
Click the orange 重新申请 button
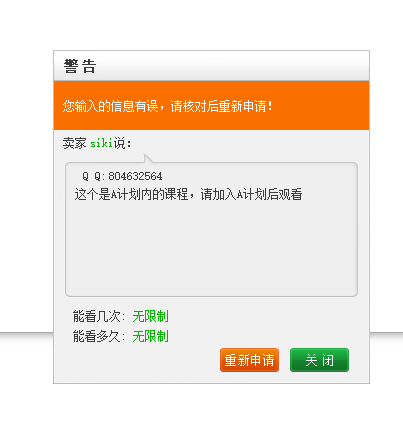pyautogui.click(x=249, y=360)
